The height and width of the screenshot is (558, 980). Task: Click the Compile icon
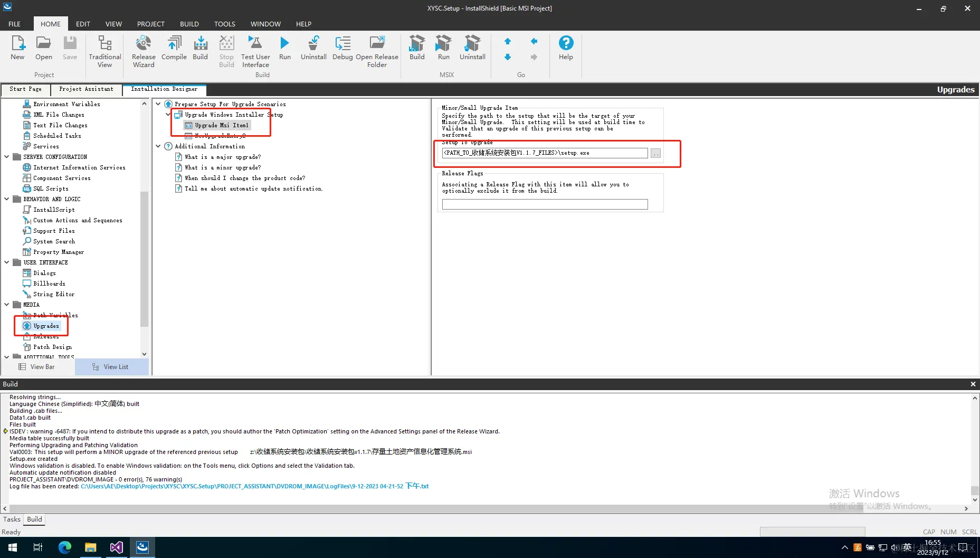[174, 48]
